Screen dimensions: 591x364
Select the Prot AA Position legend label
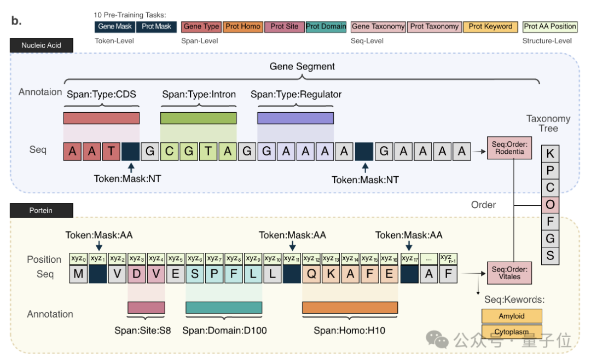tap(550, 26)
